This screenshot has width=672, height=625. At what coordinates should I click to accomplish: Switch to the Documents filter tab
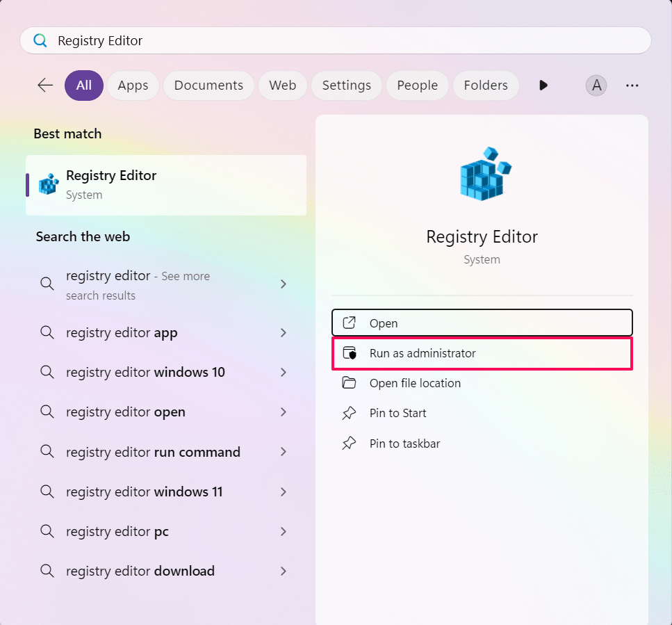click(x=208, y=86)
